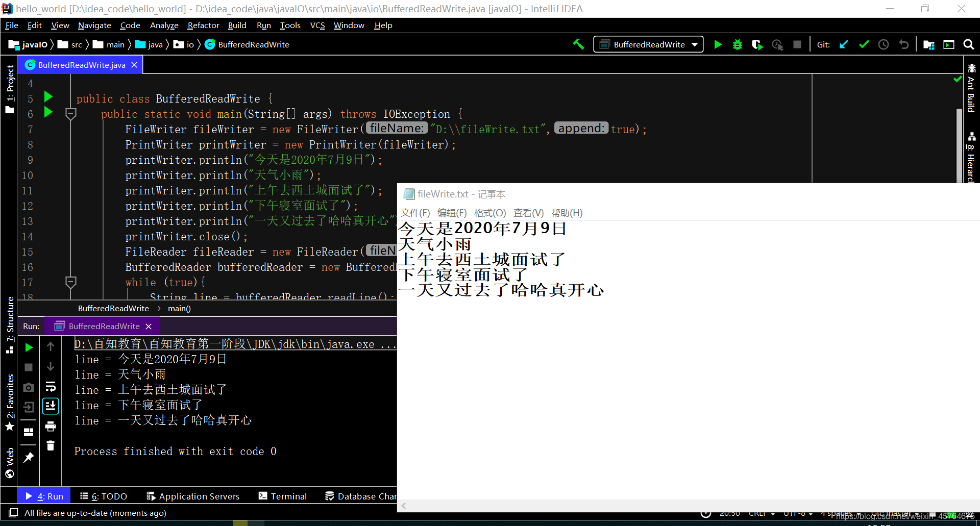
Task: Open the Refactor menu
Action: pos(203,25)
